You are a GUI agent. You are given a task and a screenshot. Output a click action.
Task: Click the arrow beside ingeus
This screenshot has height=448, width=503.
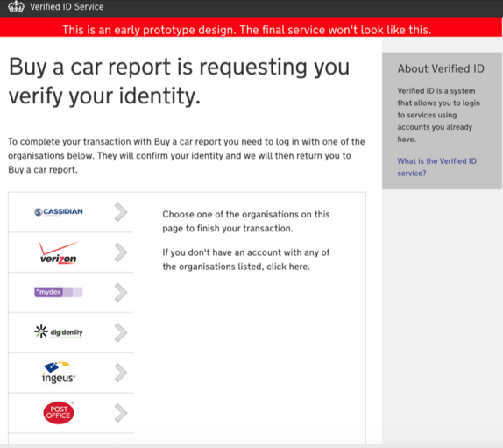coord(121,373)
